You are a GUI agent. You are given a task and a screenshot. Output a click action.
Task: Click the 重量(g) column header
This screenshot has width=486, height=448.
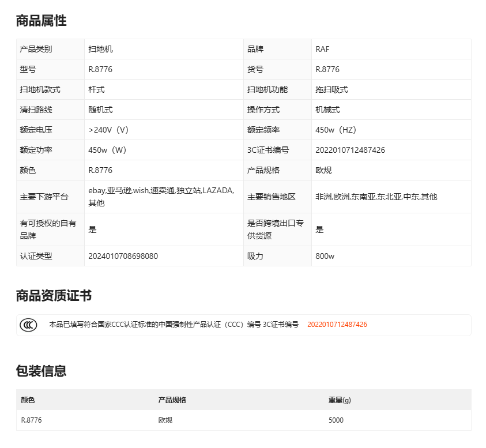tap(340, 400)
